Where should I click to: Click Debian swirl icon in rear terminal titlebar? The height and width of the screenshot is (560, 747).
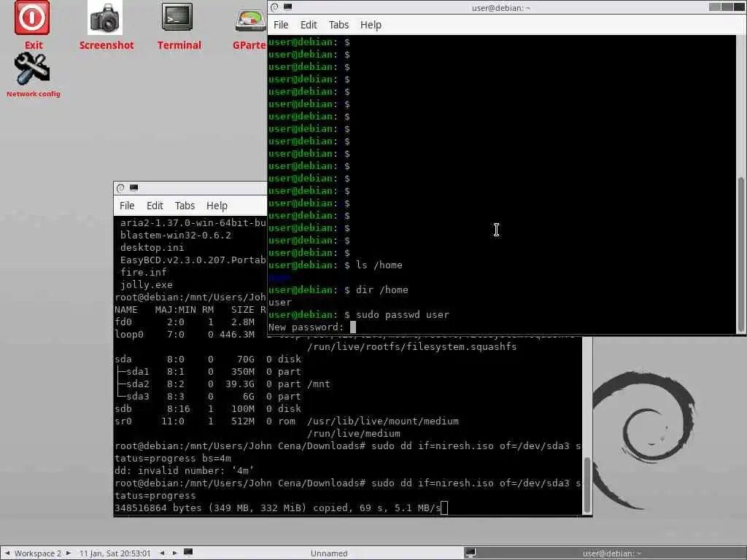[x=120, y=188]
